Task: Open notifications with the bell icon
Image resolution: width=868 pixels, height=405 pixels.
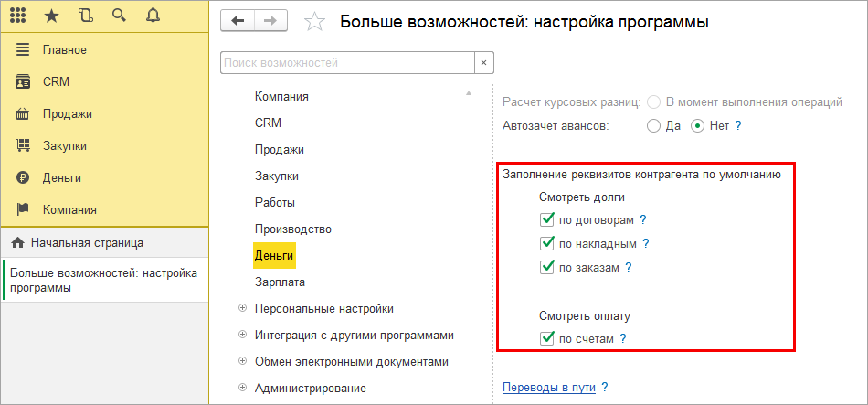Action: click(152, 16)
